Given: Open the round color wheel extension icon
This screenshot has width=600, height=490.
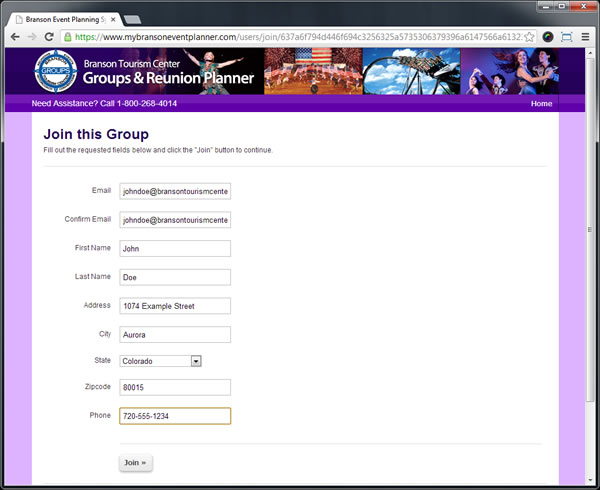Looking at the screenshot, I should [x=548, y=37].
